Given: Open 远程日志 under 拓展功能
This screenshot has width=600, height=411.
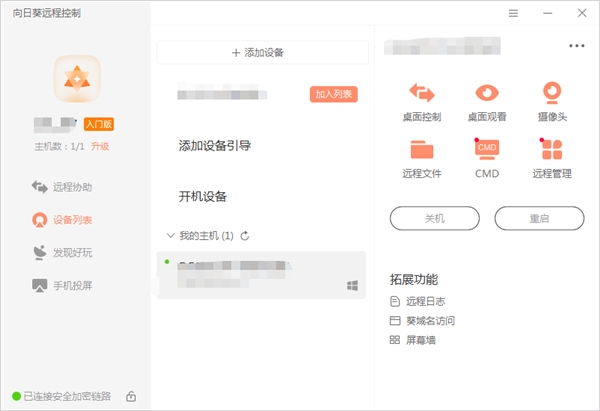Looking at the screenshot, I should [x=423, y=301].
